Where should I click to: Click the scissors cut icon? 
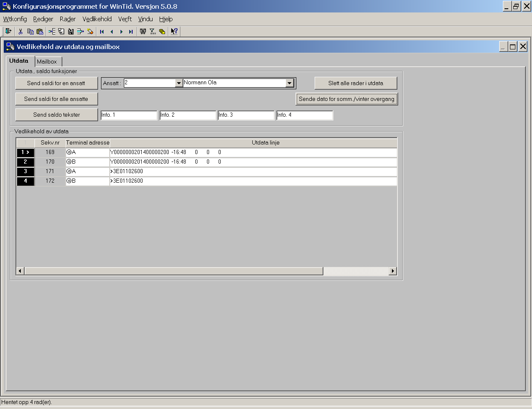pyautogui.click(x=20, y=32)
